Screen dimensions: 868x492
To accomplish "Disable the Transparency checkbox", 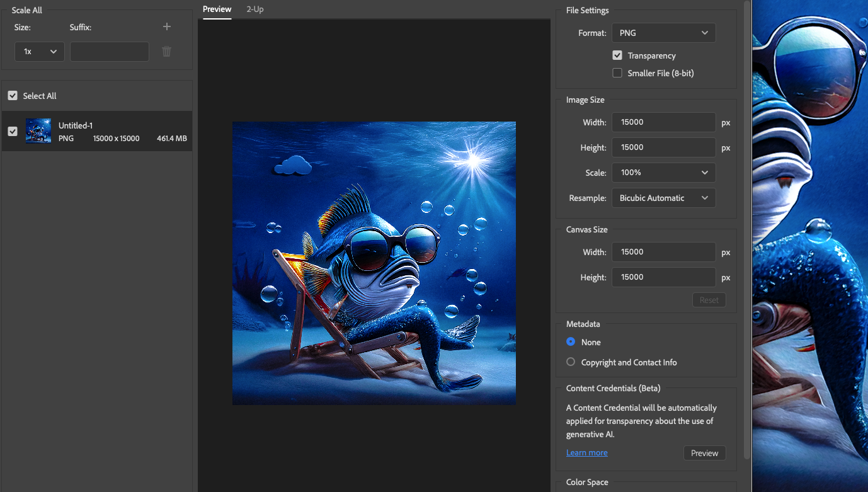I will [617, 55].
